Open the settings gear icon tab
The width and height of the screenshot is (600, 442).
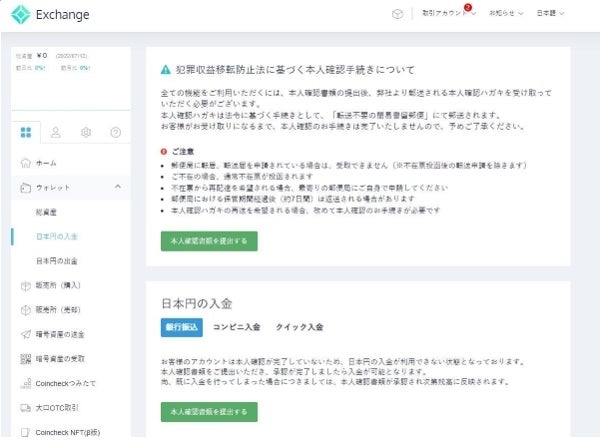pyautogui.click(x=86, y=132)
